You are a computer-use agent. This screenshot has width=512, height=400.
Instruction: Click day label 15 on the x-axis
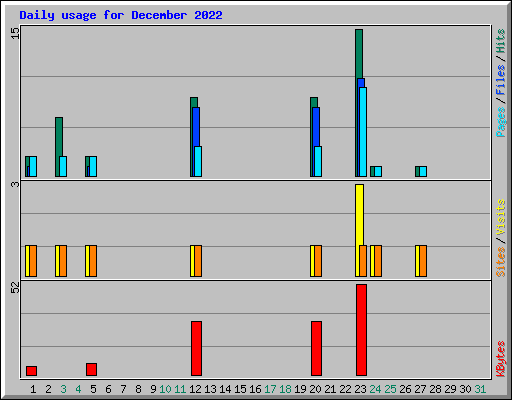coord(240,389)
